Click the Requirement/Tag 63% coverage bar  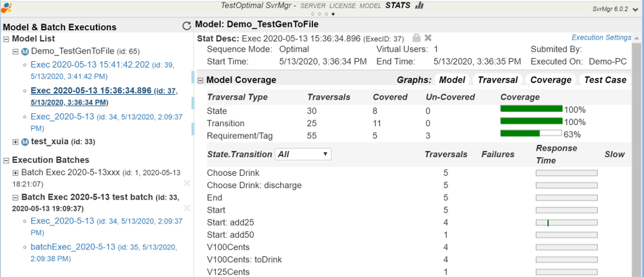(531, 135)
